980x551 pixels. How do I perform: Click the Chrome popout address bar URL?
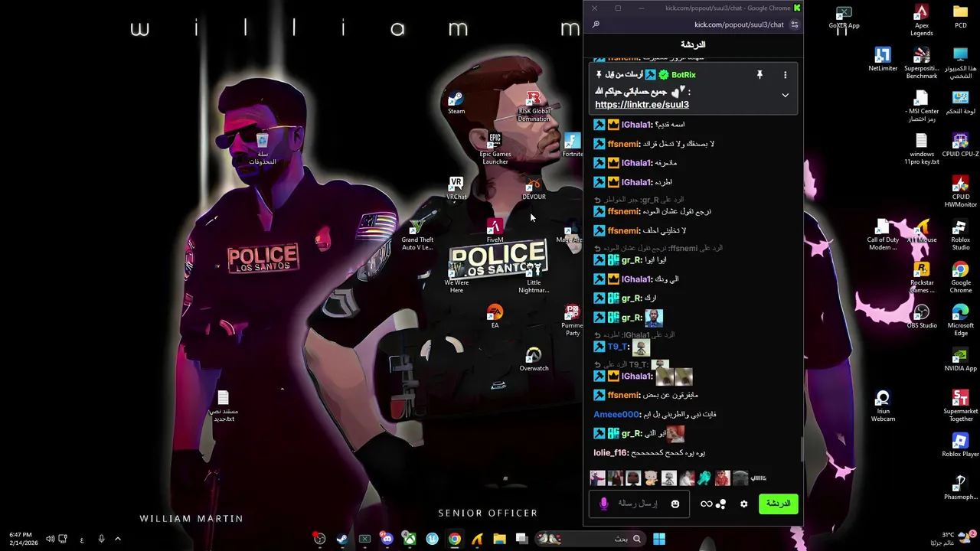coord(739,24)
